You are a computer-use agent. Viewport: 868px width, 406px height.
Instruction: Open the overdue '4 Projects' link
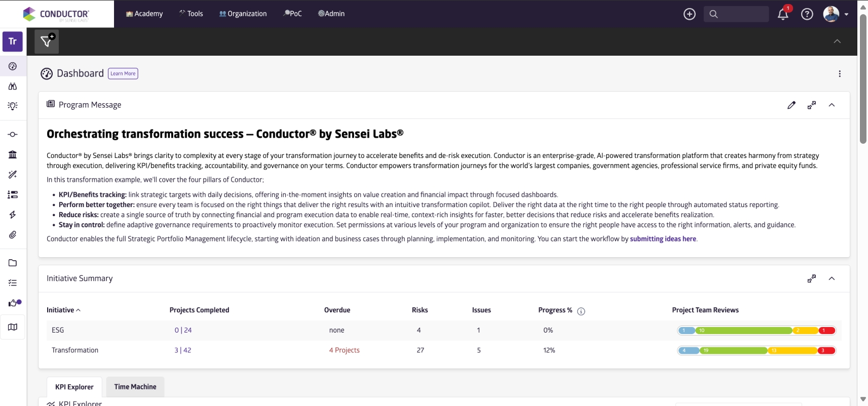345,350
